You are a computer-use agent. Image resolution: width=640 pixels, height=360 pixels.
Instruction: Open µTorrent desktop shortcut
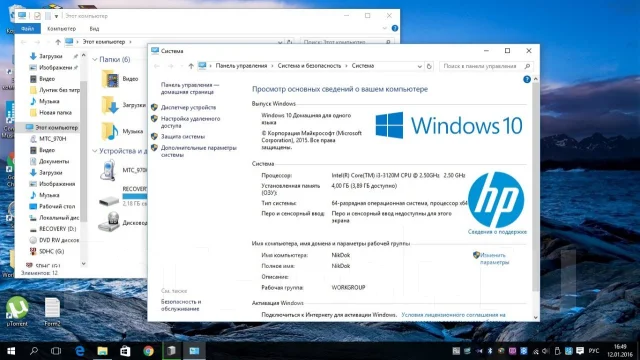17,311
